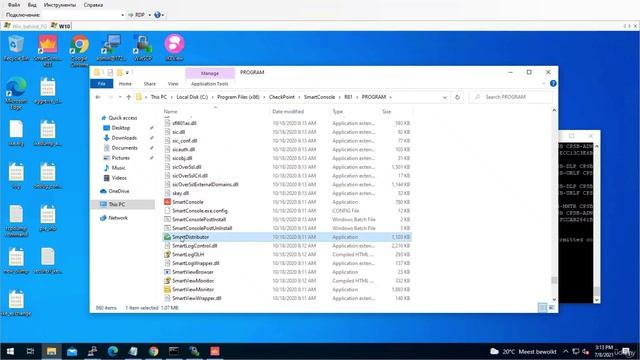The width and height of the screenshot is (640, 360).
Task: Select Network in the navigation pane
Action: tap(118, 218)
